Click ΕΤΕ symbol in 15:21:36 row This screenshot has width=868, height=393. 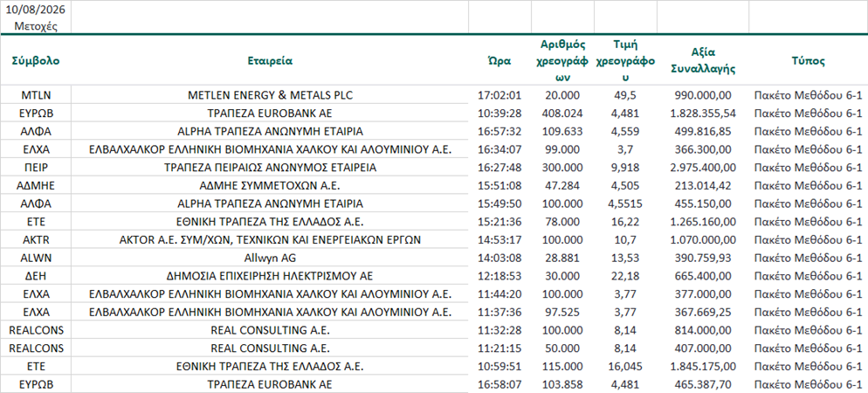[x=36, y=222]
